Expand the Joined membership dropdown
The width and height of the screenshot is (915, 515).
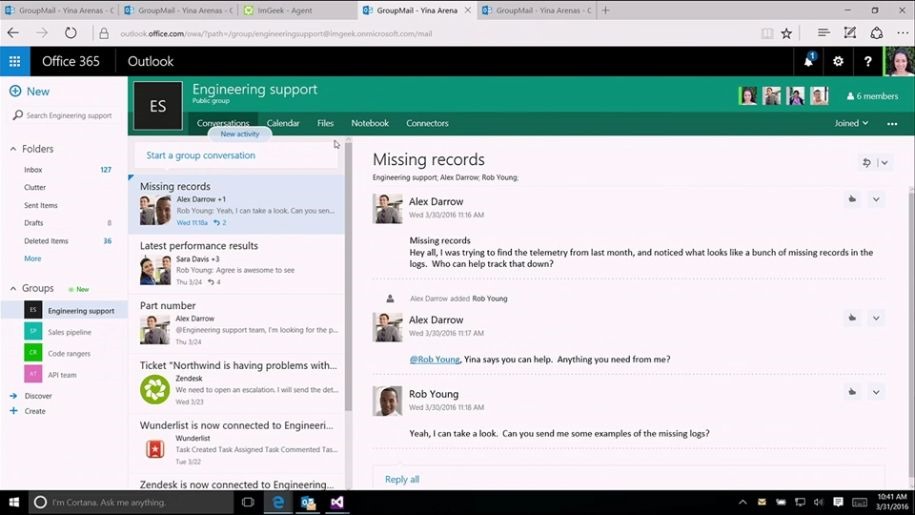[852, 123]
